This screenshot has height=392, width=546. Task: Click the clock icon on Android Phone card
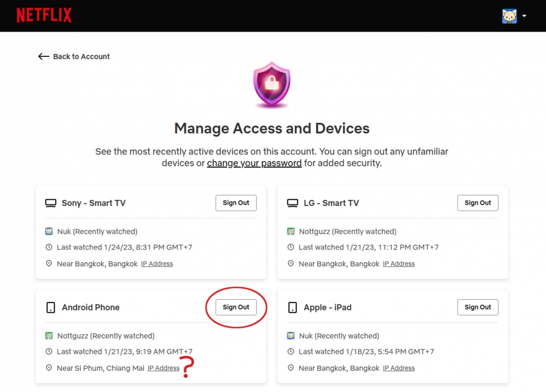49,352
